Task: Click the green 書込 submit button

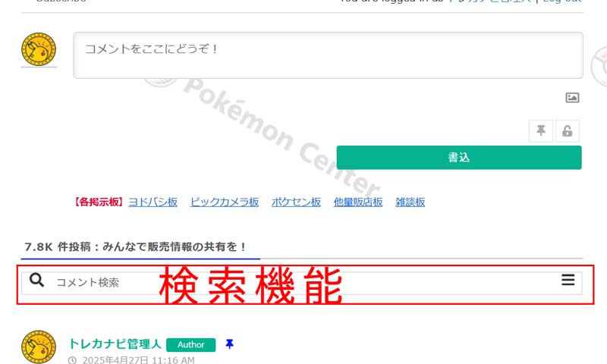Action: coord(459,158)
